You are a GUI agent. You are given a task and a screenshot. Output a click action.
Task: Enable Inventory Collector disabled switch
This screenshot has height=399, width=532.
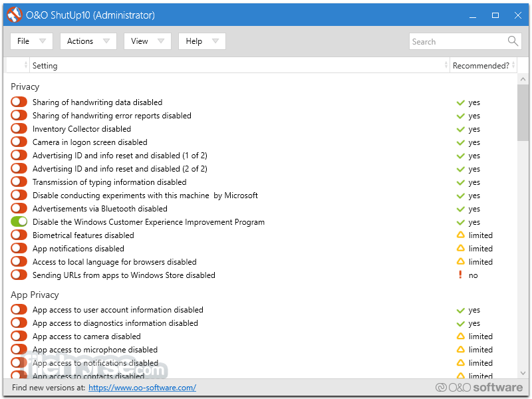click(x=19, y=128)
